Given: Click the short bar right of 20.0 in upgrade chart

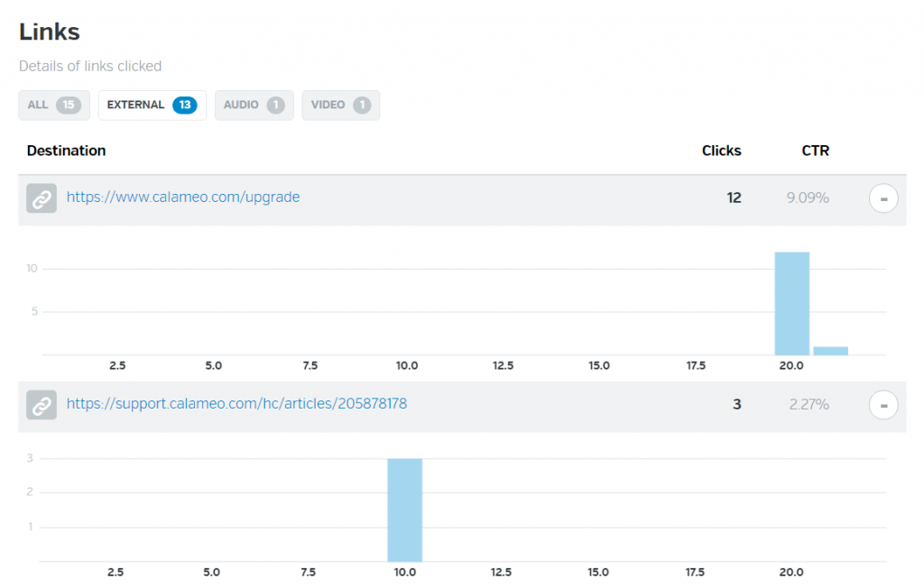Looking at the screenshot, I should tap(830, 351).
